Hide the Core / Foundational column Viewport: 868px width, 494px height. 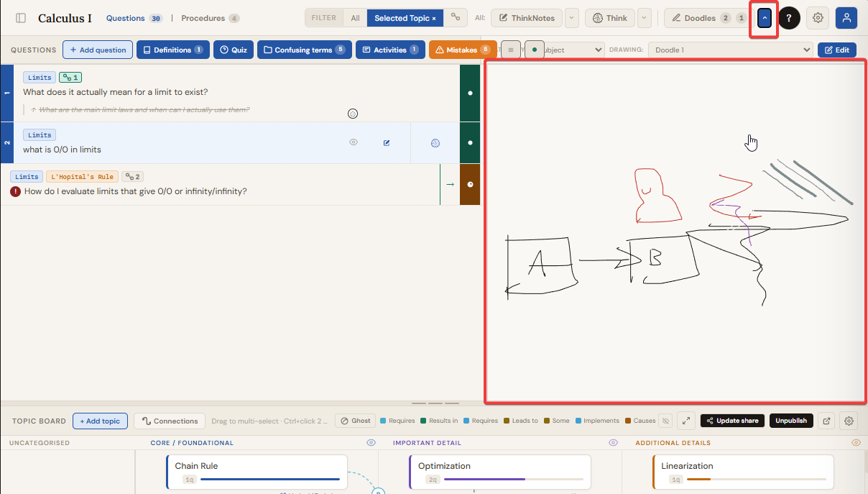click(x=371, y=443)
